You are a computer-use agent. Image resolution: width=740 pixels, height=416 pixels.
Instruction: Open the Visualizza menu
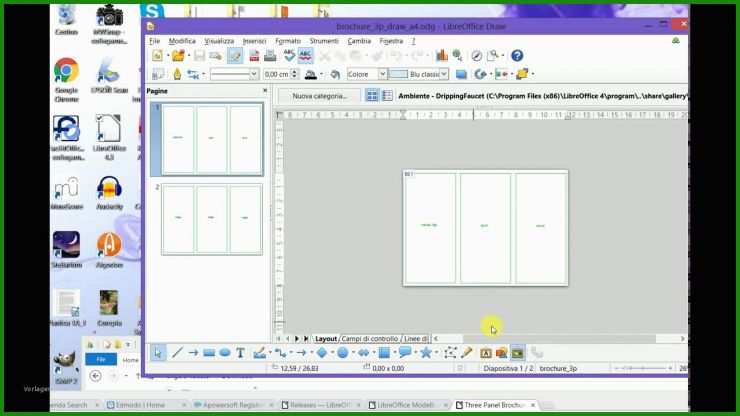[219, 41]
